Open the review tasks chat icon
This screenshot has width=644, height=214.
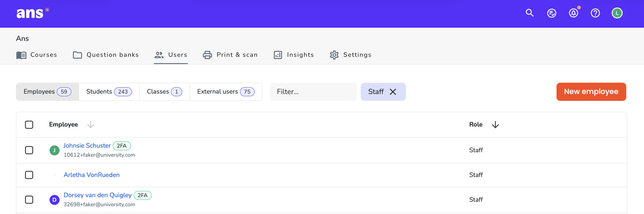pyautogui.click(x=552, y=13)
